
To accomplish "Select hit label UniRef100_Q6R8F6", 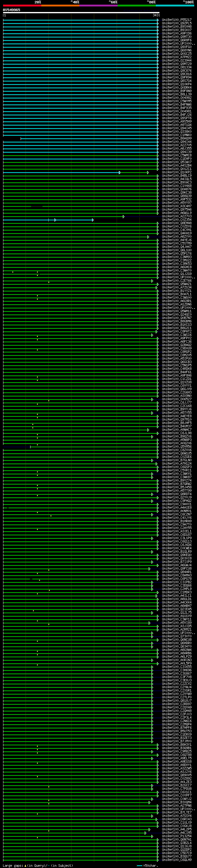I will 177,40.
